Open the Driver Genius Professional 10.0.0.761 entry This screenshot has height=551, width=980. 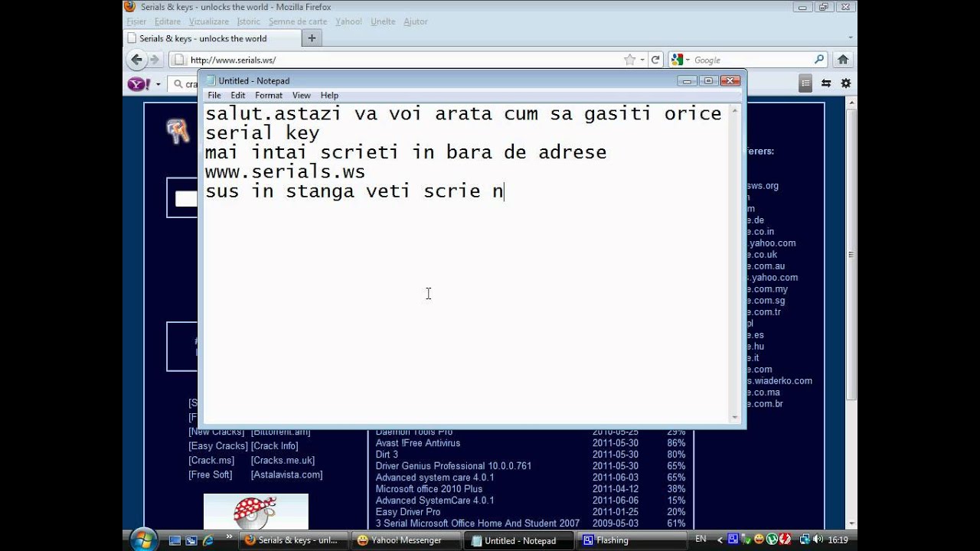coord(453,466)
